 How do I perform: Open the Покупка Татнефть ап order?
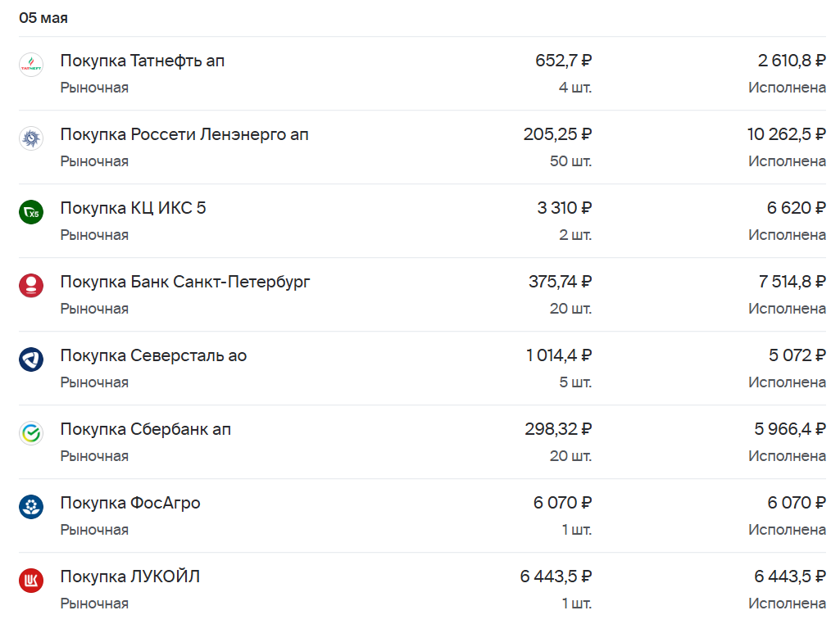(142, 61)
